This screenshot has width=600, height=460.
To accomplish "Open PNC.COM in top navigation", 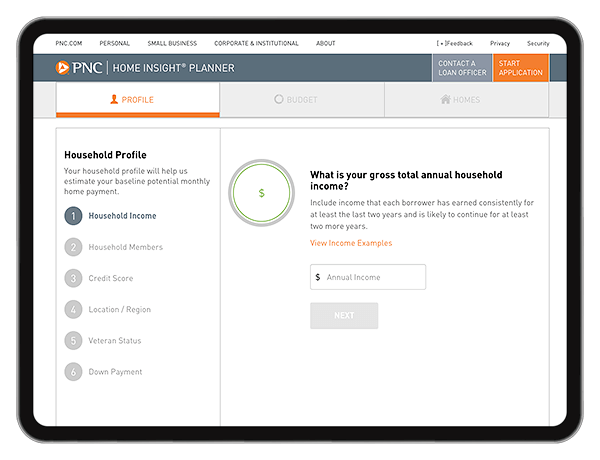I will [x=69, y=43].
